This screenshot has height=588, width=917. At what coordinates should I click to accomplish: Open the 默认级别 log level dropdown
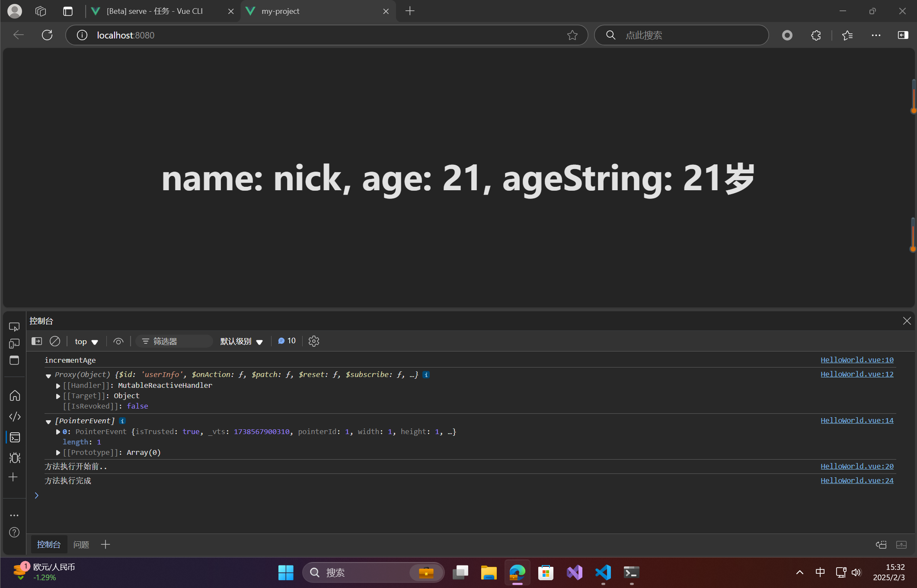pyautogui.click(x=241, y=342)
